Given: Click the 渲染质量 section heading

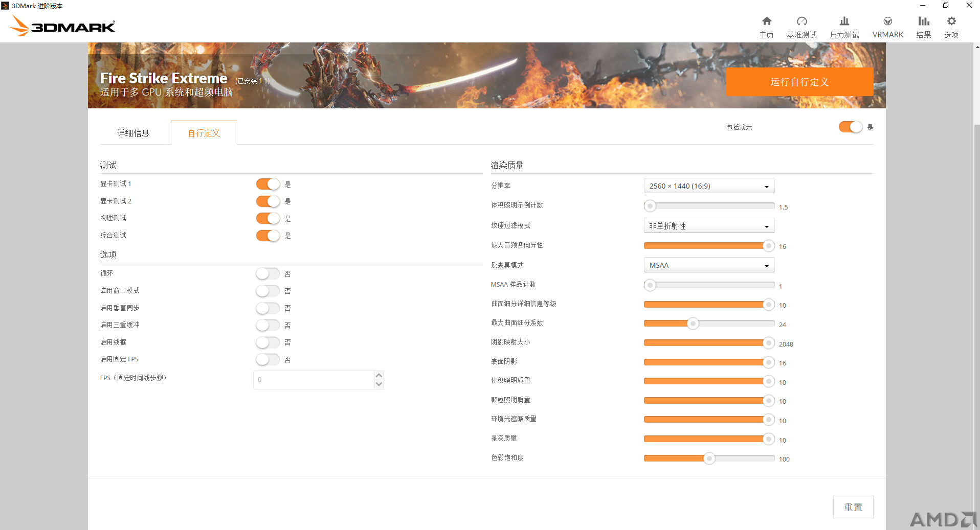Looking at the screenshot, I should click(x=507, y=165).
